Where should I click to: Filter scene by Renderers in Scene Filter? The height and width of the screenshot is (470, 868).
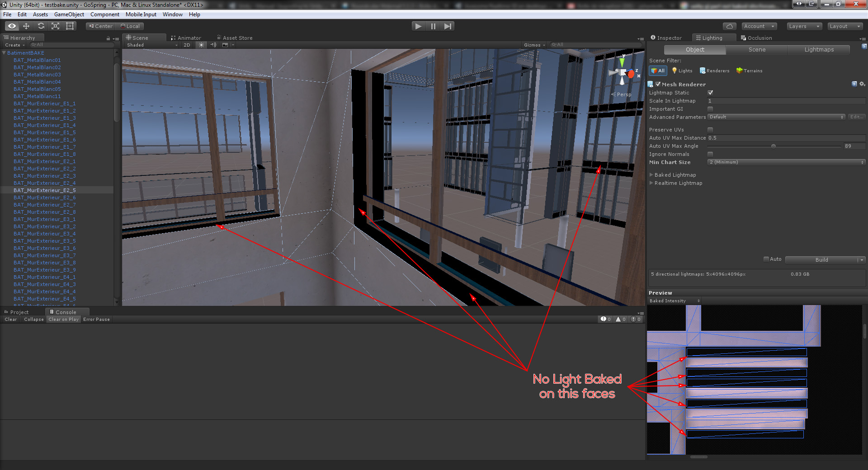click(714, 70)
